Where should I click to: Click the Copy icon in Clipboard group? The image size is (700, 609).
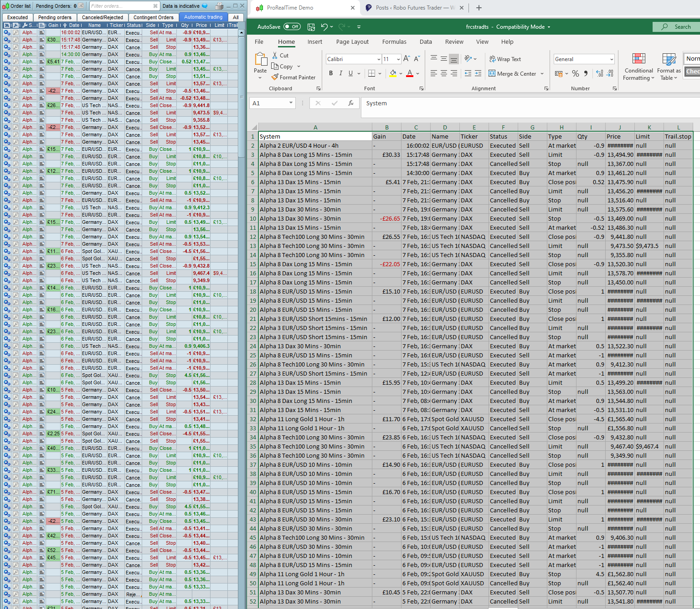click(275, 66)
